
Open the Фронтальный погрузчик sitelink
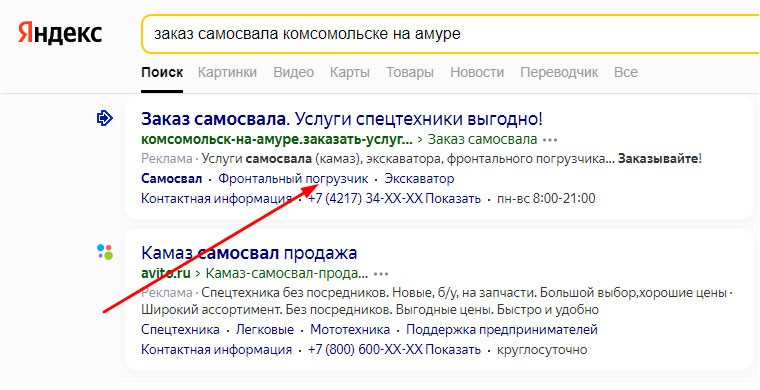[293, 179]
